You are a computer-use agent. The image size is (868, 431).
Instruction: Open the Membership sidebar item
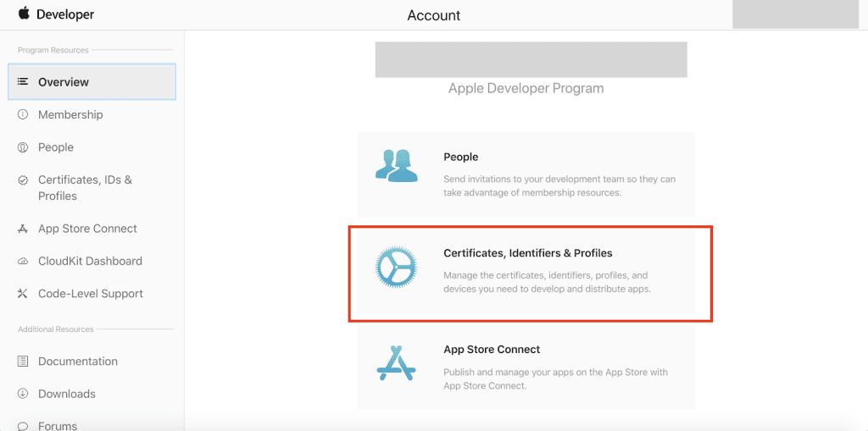pos(70,114)
